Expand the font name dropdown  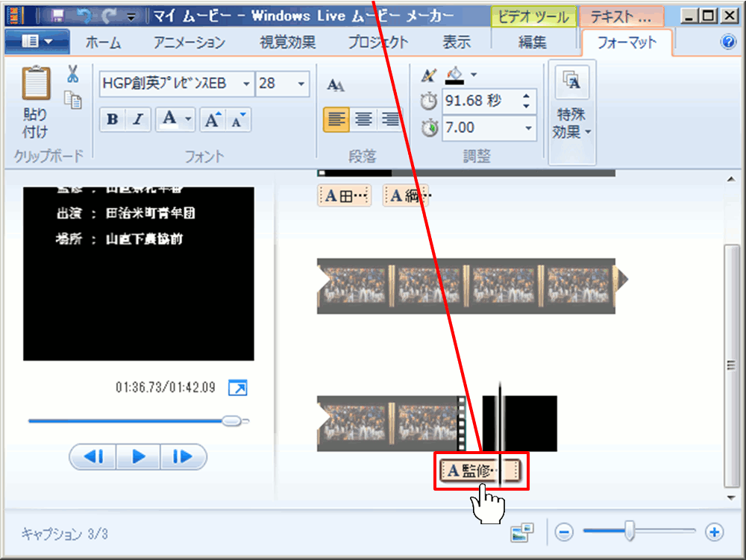[246, 84]
